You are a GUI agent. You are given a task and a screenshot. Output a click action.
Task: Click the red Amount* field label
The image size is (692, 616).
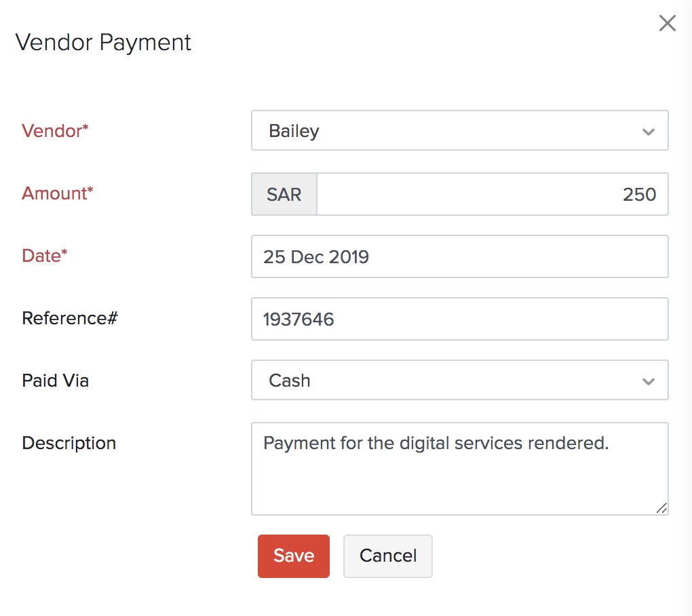pyautogui.click(x=58, y=193)
